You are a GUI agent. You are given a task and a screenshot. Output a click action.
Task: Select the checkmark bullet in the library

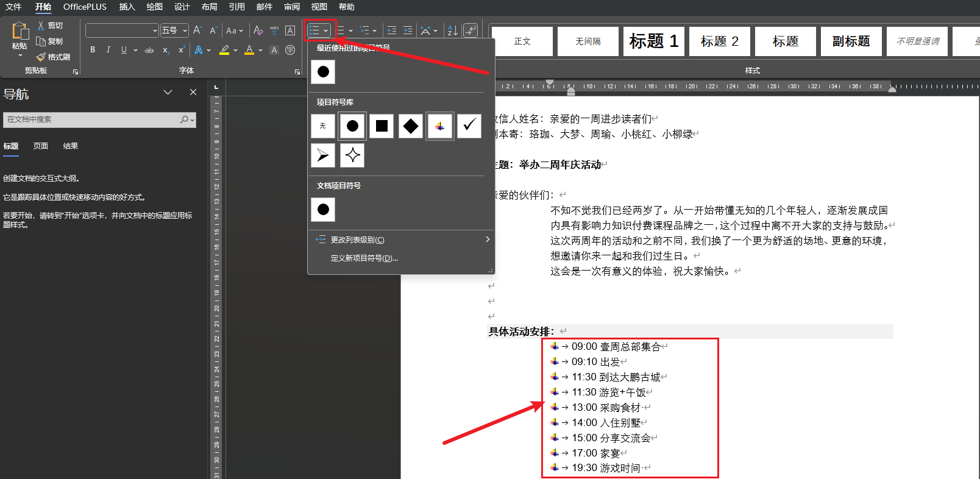(x=469, y=126)
